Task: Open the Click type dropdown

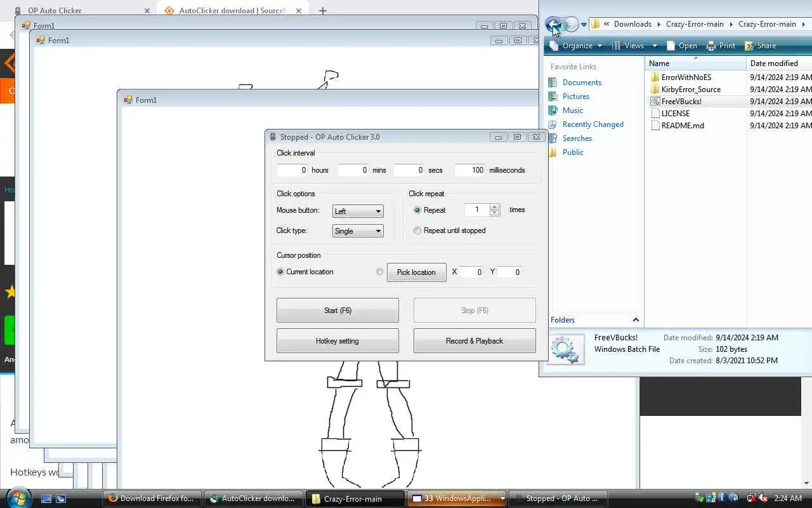Action: [x=358, y=231]
